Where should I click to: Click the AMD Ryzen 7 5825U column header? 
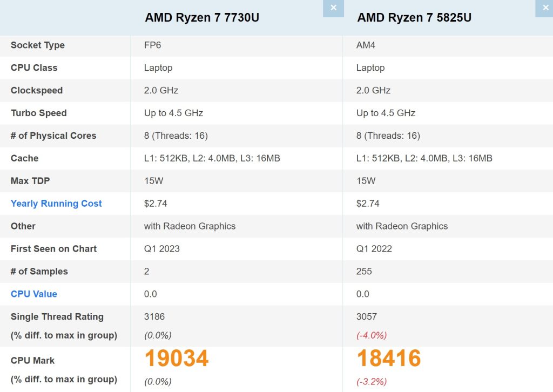pos(414,17)
